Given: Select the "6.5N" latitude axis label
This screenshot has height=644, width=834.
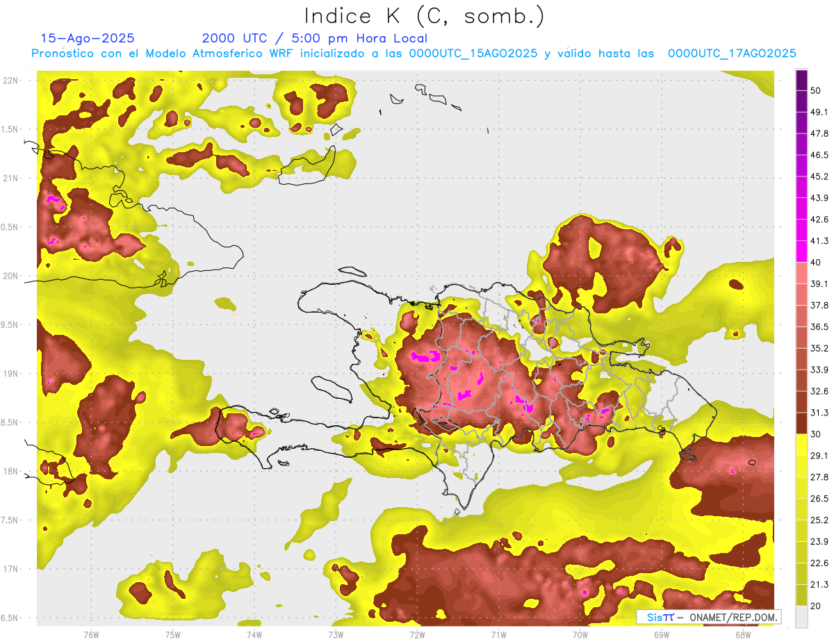Looking at the screenshot, I should pyautogui.click(x=10, y=618).
